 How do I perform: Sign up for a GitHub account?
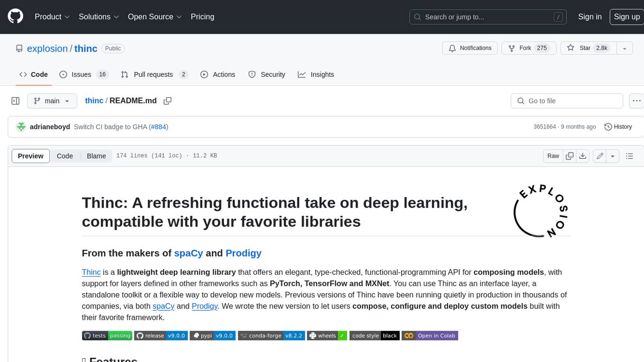tap(626, 17)
